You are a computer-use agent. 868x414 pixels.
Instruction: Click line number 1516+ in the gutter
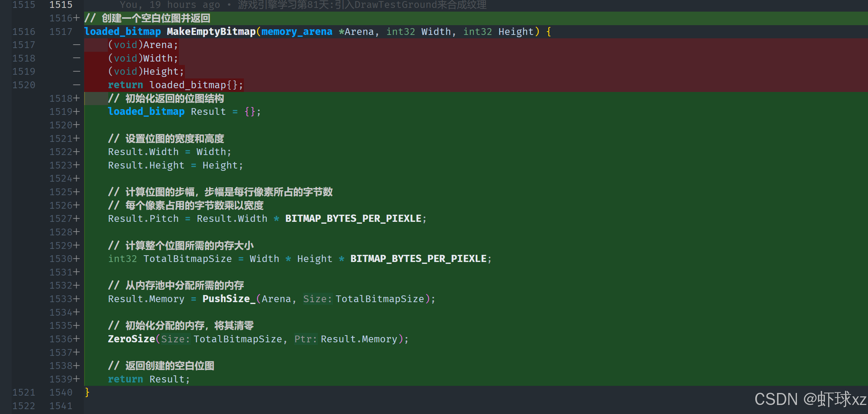(x=65, y=18)
